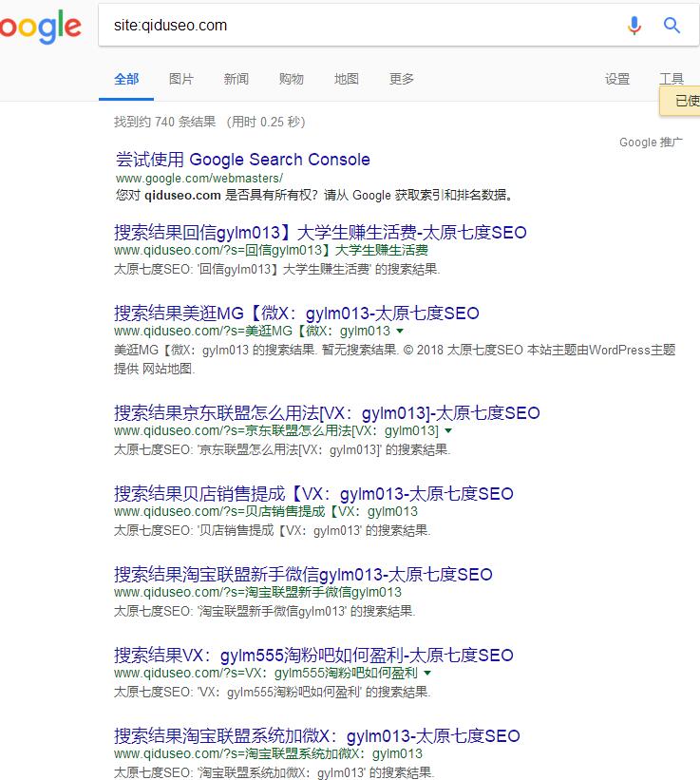Click the yellow 已使 tooltip box
Viewport: 700px width, 780px height.
tap(680, 101)
